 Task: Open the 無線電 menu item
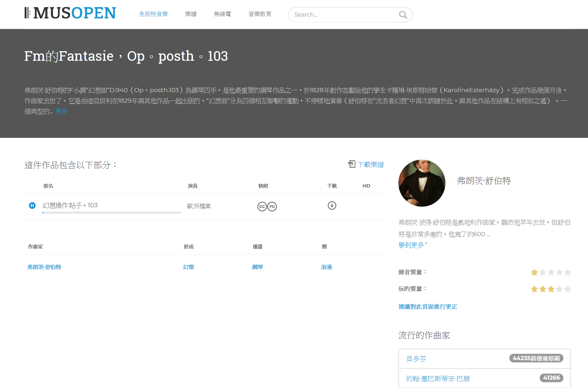[x=223, y=14]
